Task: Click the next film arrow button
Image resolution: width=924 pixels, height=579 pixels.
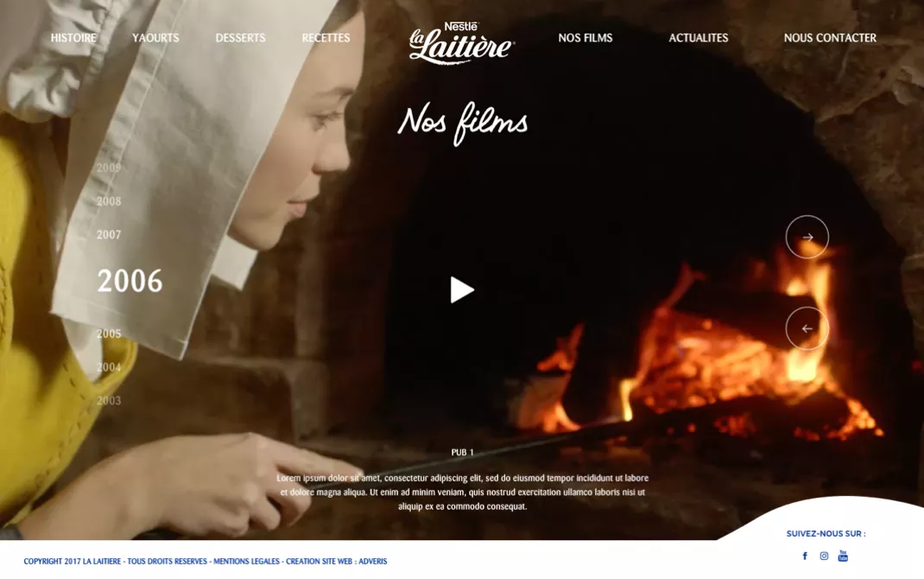Action: tap(807, 237)
